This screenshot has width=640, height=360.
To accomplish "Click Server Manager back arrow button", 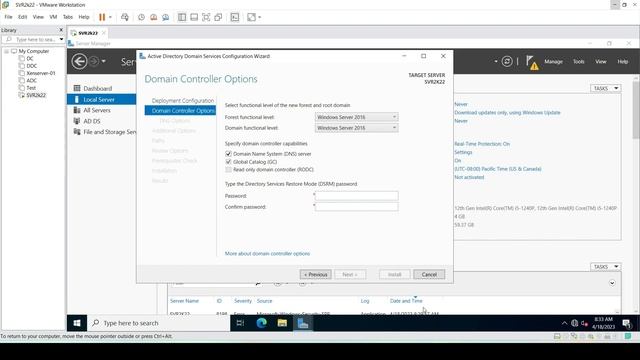I will click(79, 62).
